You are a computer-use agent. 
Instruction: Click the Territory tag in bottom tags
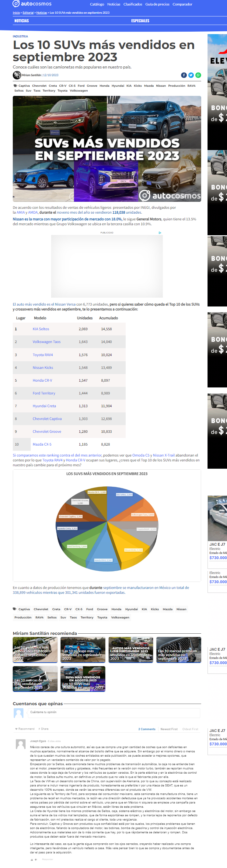click(87, 618)
